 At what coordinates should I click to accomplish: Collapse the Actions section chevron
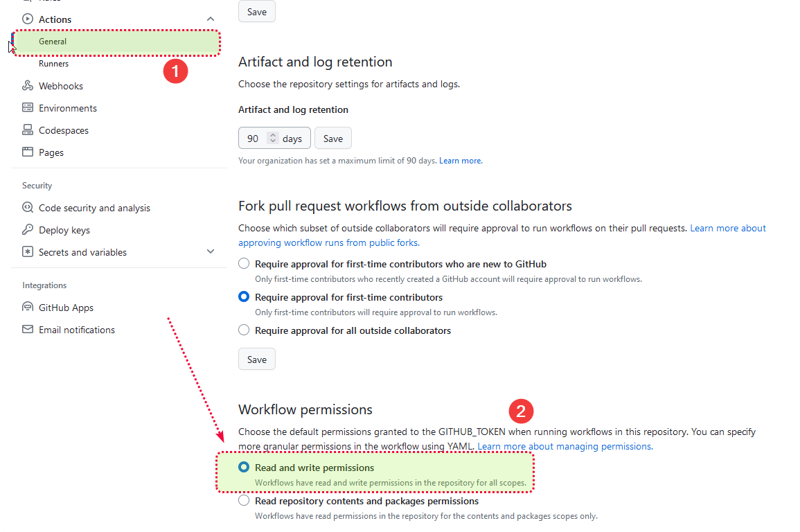coord(211,19)
